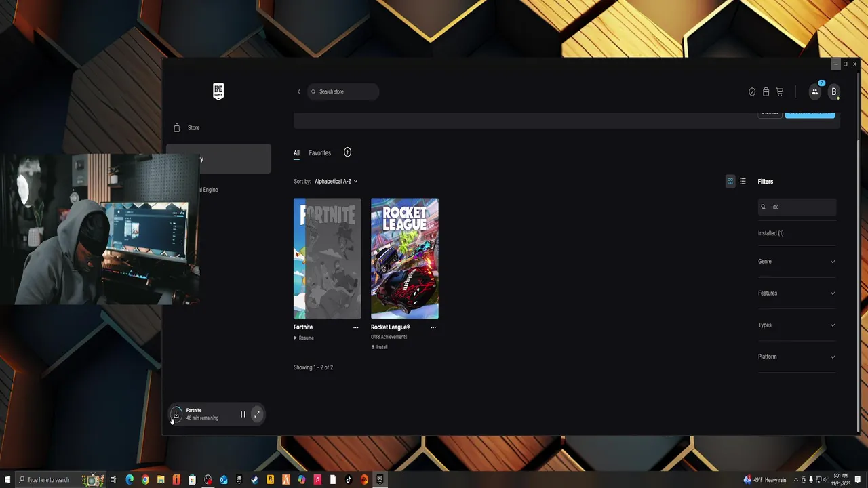The height and width of the screenshot is (488, 868).
Task: Open TikTok from taskbar
Action: pos(349,480)
